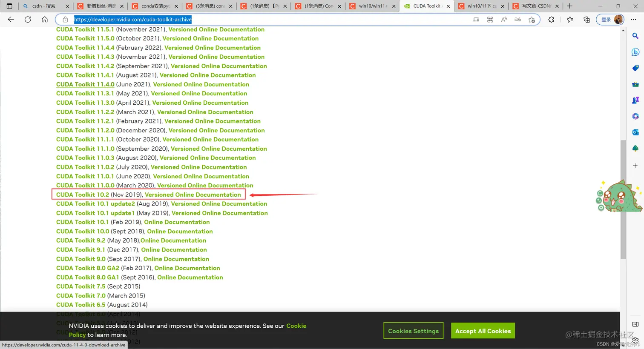Click the vertical page scrollbar thumb

click(x=623, y=199)
